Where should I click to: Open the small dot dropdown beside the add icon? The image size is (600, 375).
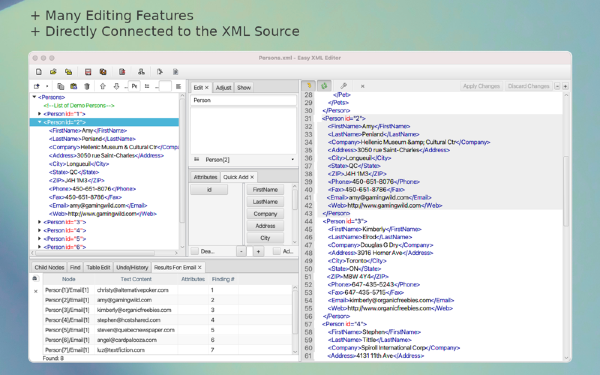(47, 86)
